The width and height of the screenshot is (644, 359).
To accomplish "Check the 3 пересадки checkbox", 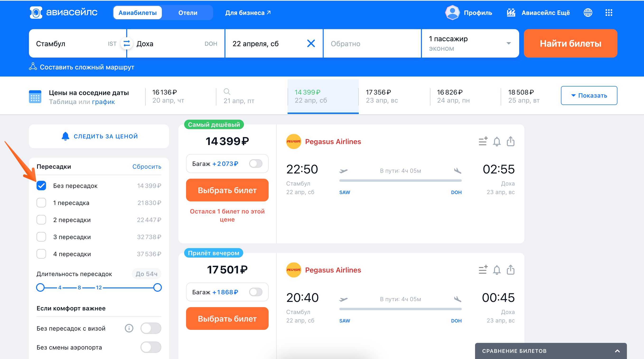I will (x=41, y=237).
